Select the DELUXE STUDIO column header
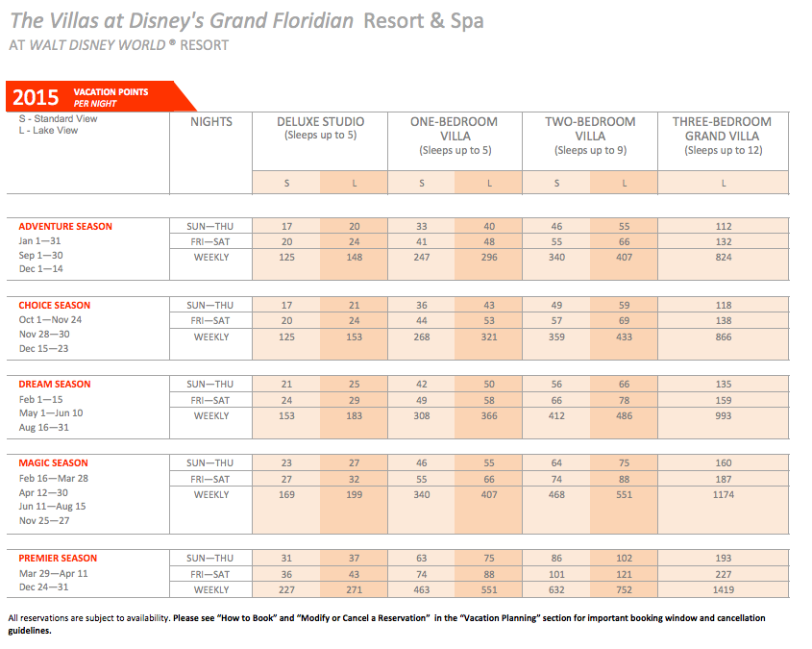The width and height of the screenshot is (812, 649). click(x=321, y=129)
